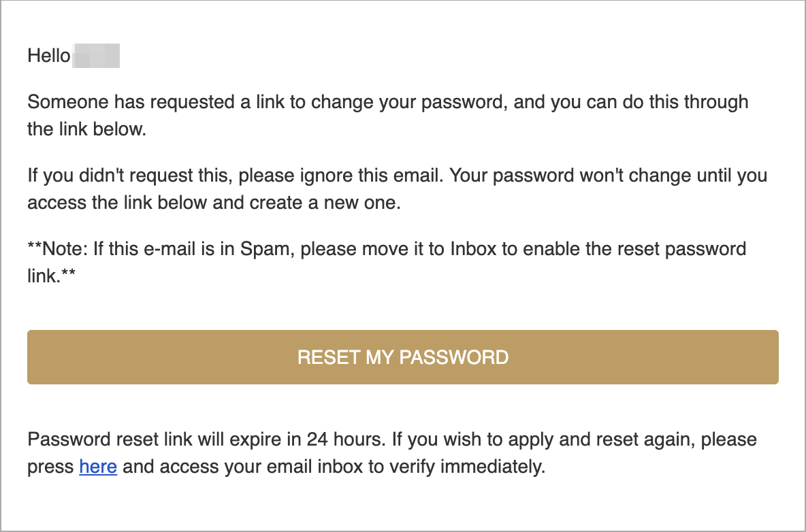
Task: Click the "apply and reset again" phrase
Action: (x=601, y=439)
